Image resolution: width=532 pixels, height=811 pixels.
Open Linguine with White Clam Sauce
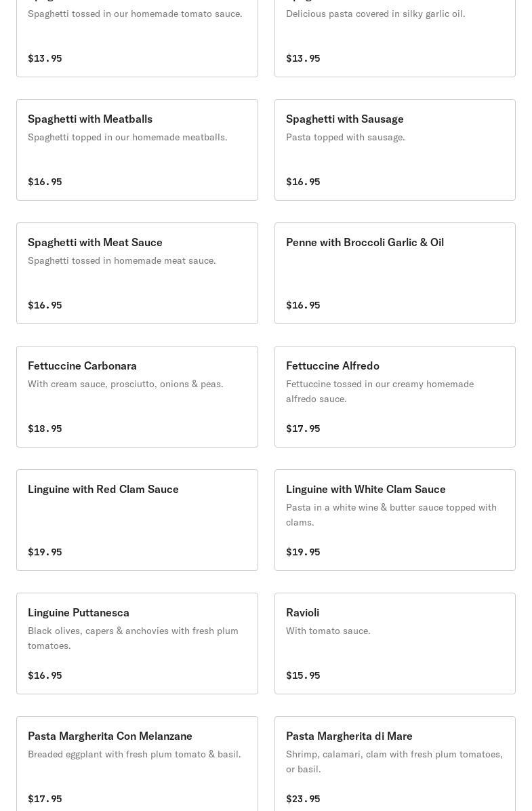tap(395, 520)
